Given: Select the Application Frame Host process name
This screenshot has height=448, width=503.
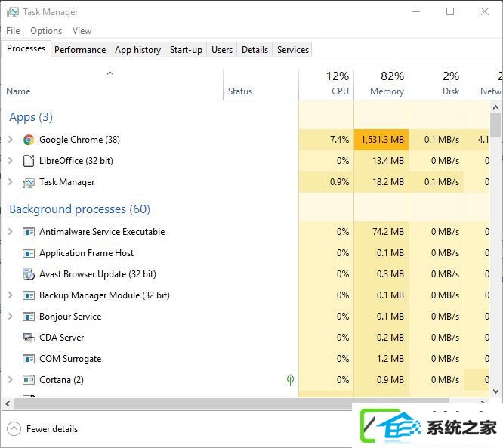Looking at the screenshot, I should (86, 253).
